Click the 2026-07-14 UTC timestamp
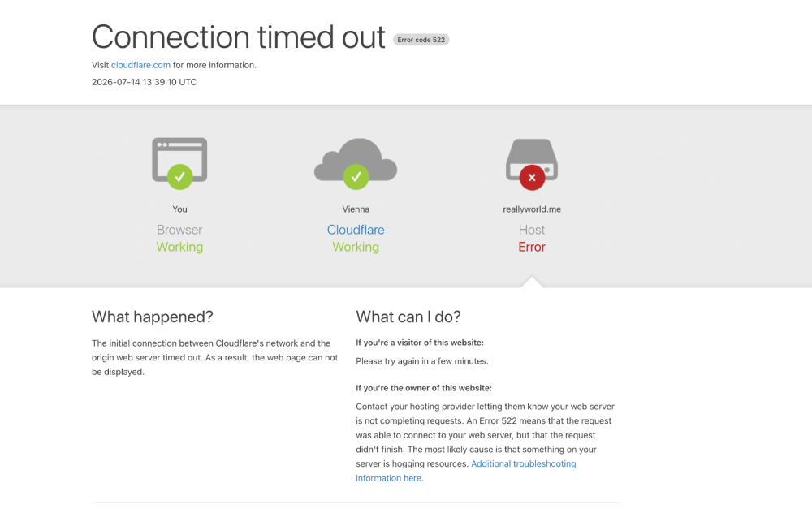 (144, 82)
